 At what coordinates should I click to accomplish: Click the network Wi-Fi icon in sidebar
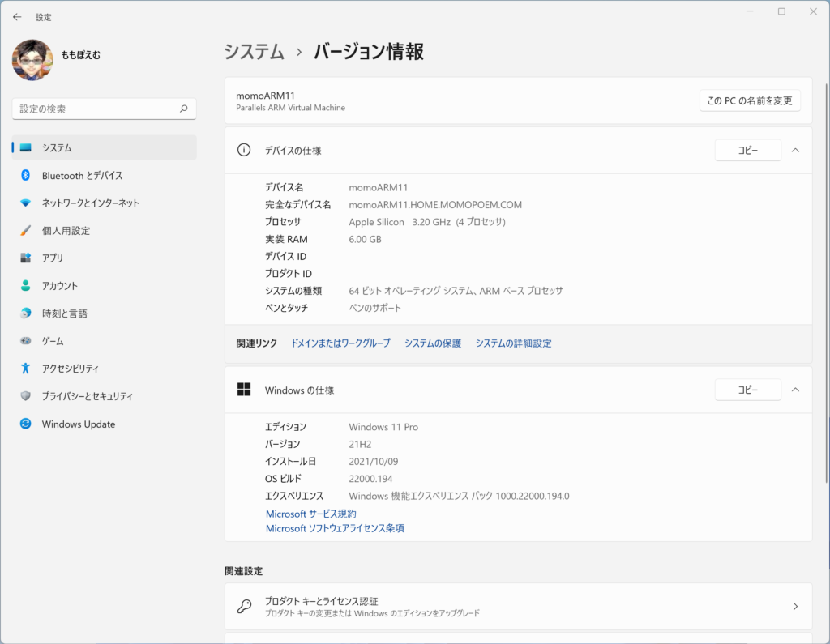pyautogui.click(x=25, y=203)
